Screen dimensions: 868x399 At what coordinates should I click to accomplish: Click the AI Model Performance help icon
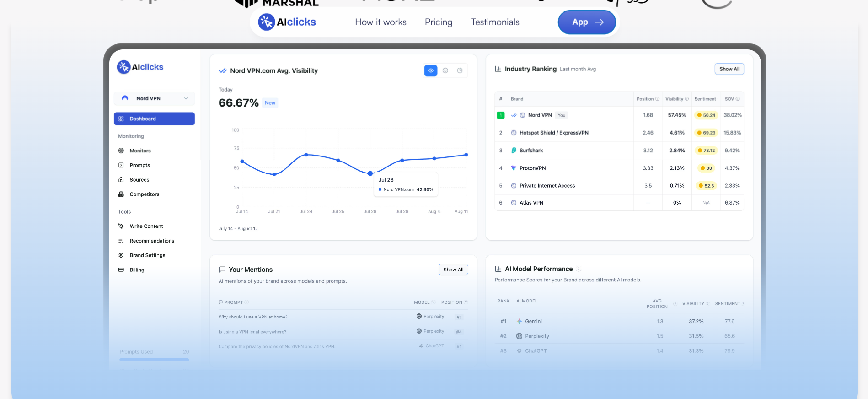pyautogui.click(x=579, y=269)
